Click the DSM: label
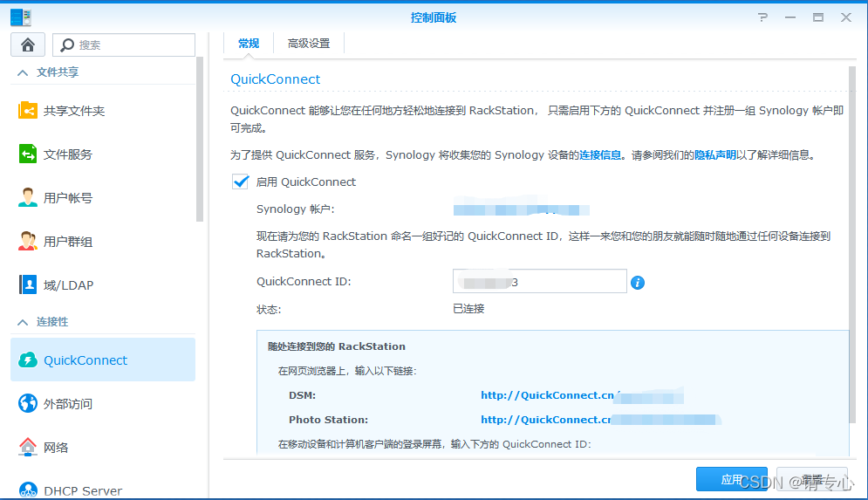Image resolution: width=868 pixels, height=500 pixels. (x=302, y=395)
